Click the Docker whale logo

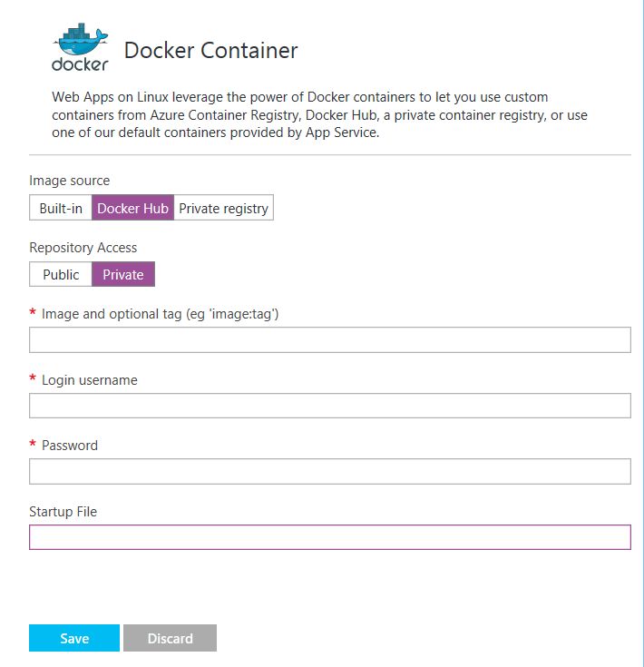coord(81,47)
